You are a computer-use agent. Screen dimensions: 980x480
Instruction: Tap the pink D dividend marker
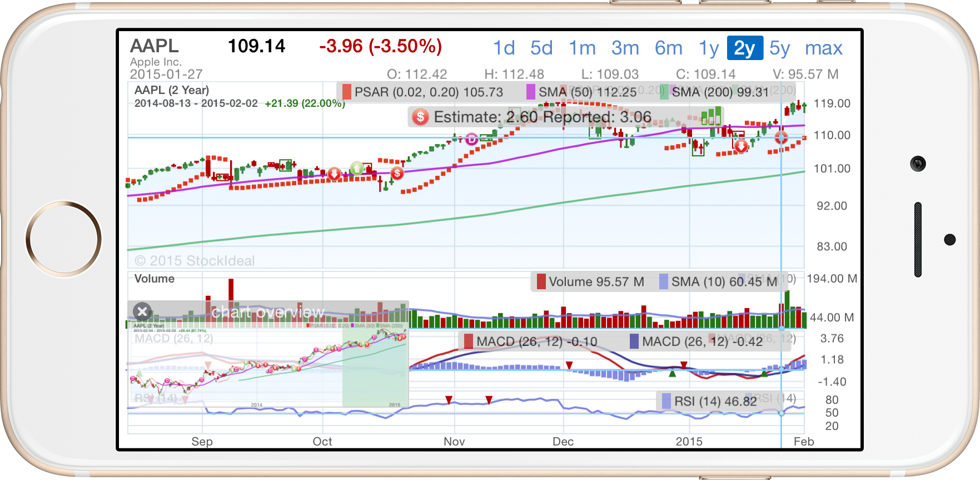coord(471,139)
